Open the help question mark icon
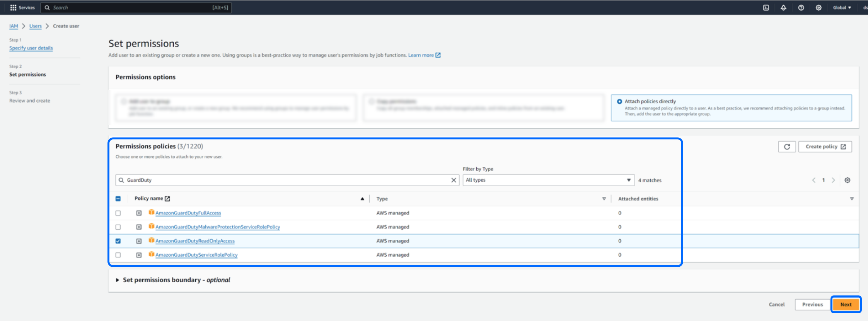This screenshot has width=868, height=321. pos(801,7)
